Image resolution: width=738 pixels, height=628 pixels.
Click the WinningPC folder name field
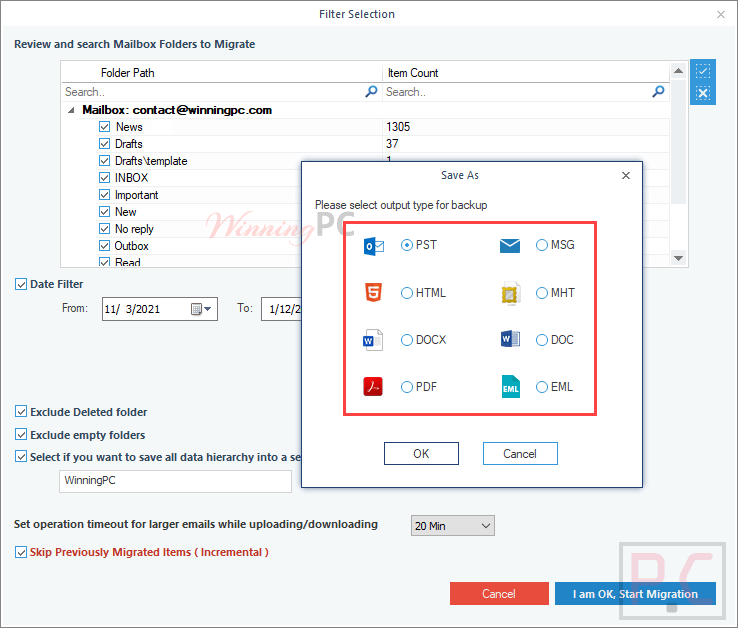[176, 481]
